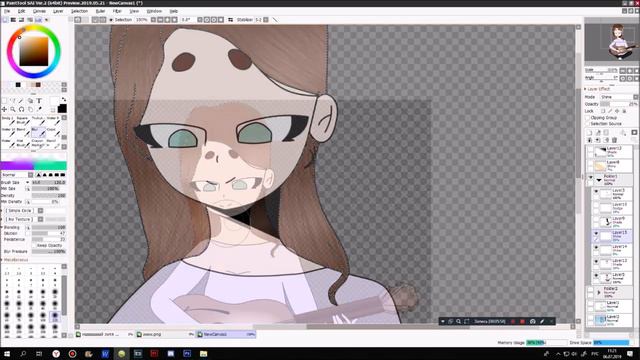This screenshot has width=640, height=360.
Task: Open the Filter menu
Action: (x=117, y=11)
